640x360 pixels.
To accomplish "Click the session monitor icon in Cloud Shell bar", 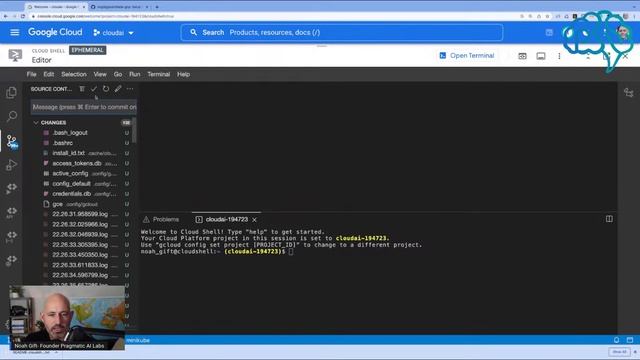I will coord(541,56).
